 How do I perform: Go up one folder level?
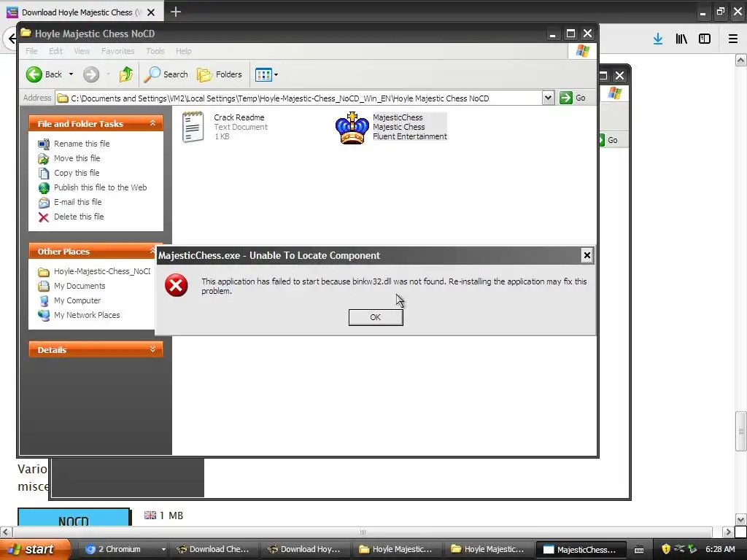[x=126, y=74]
